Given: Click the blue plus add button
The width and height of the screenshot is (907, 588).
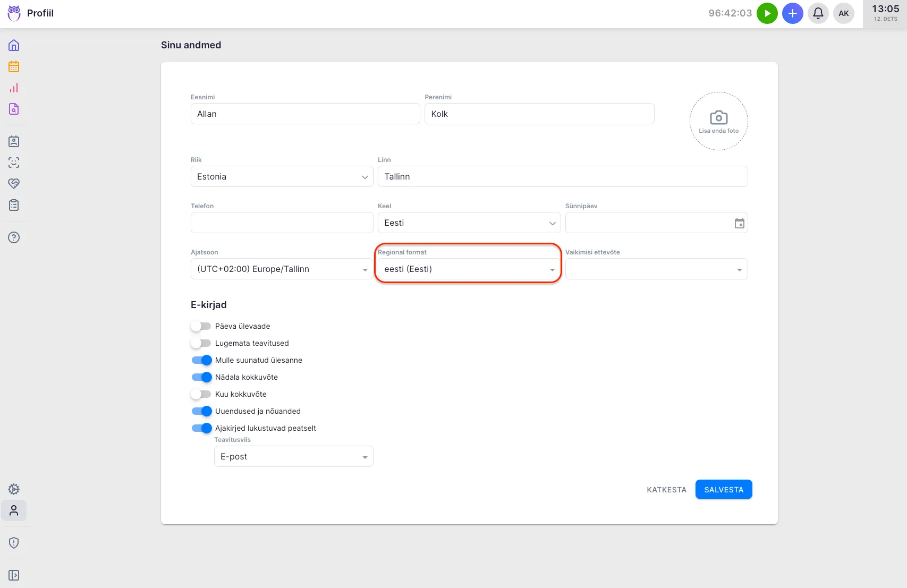Looking at the screenshot, I should coord(792,13).
